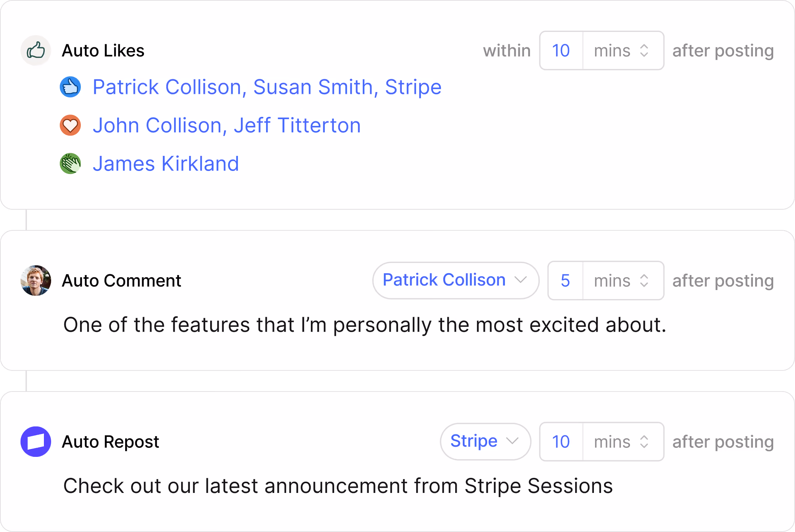
Task: Select the blue like reaction icon
Action: click(70, 87)
